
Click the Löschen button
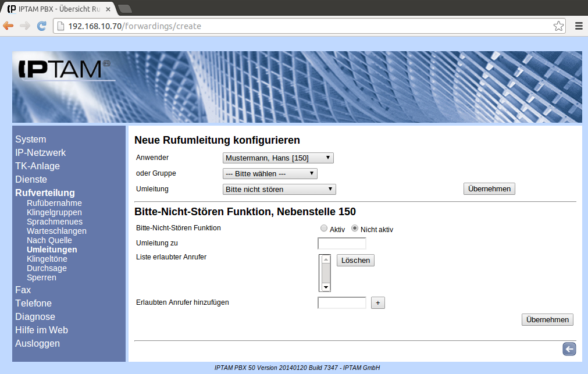355,260
